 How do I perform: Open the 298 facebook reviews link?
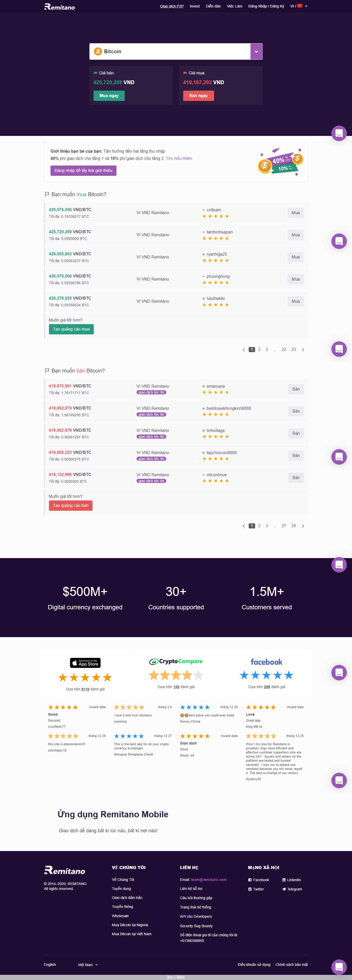tap(267, 687)
